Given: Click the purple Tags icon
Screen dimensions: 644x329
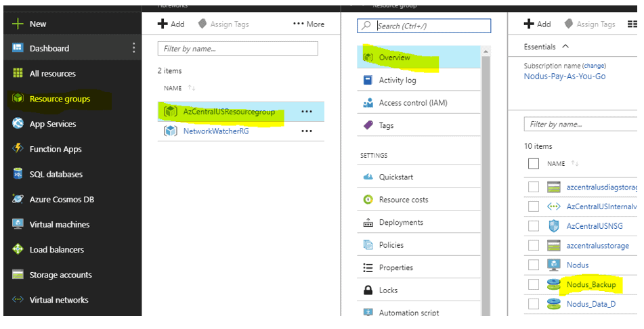Looking at the screenshot, I should click(x=368, y=125).
